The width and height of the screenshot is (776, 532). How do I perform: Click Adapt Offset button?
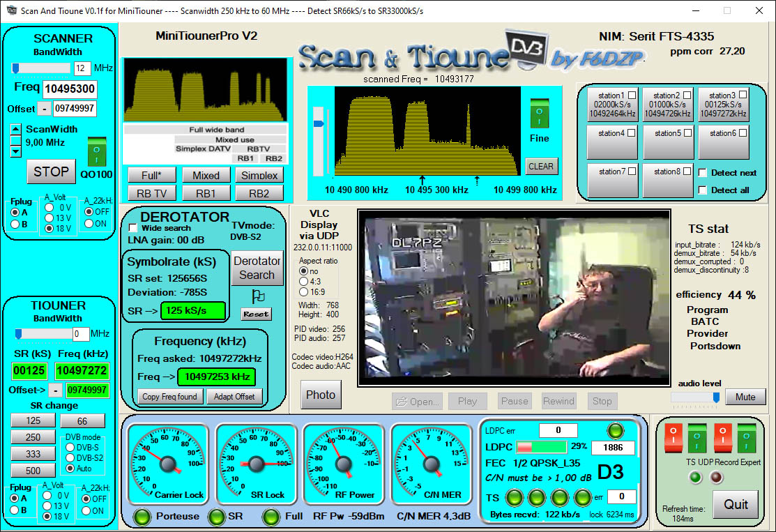pyautogui.click(x=234, y=397)
